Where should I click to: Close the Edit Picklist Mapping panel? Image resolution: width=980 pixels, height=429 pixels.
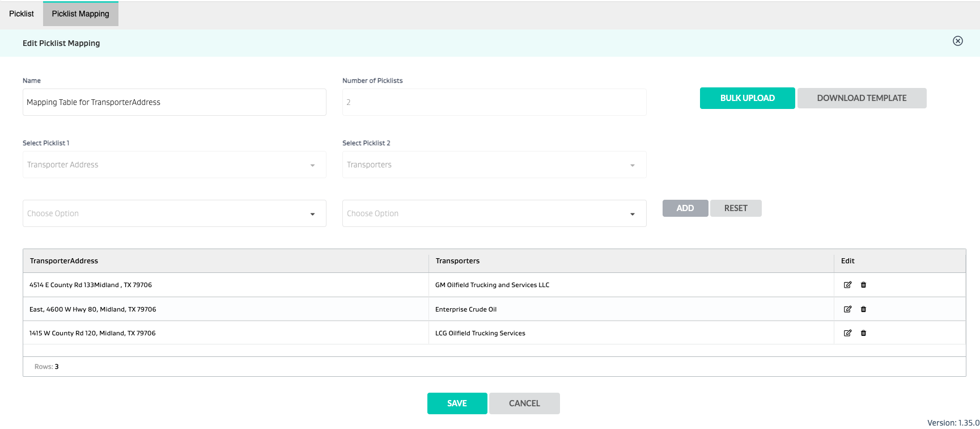(x=957, y=41)
